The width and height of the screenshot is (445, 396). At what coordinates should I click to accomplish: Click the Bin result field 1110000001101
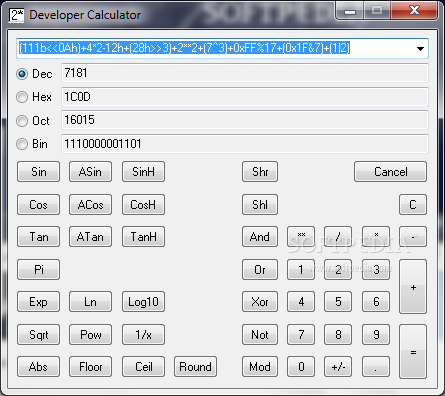[245, 144]
